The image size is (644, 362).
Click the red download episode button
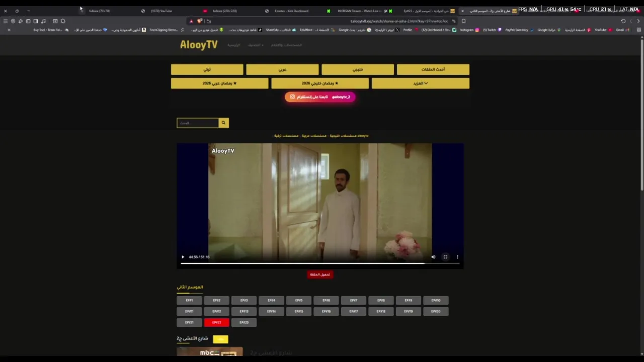(x=320, y=275)
